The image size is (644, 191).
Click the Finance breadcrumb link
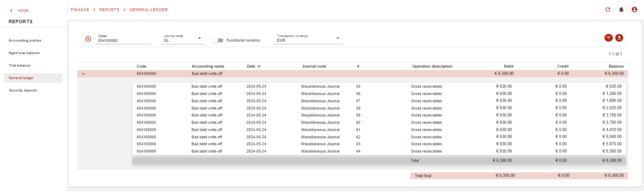pos(80,10)
